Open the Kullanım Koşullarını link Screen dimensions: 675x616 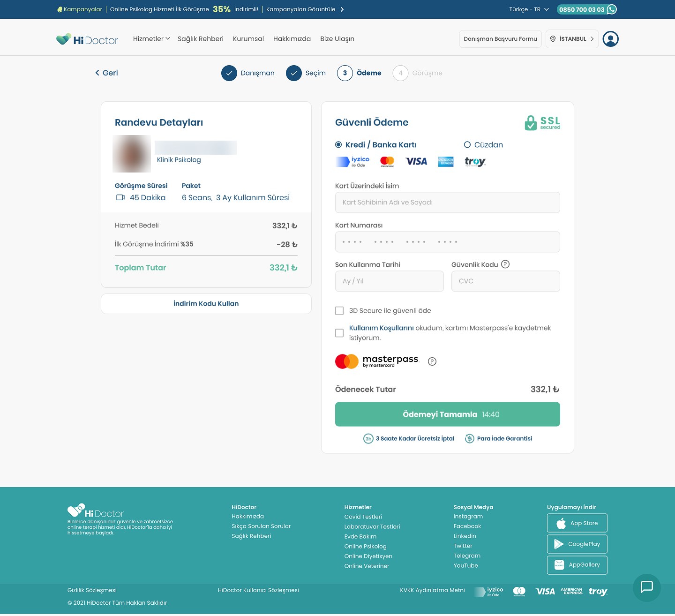[x=382, y=328]
